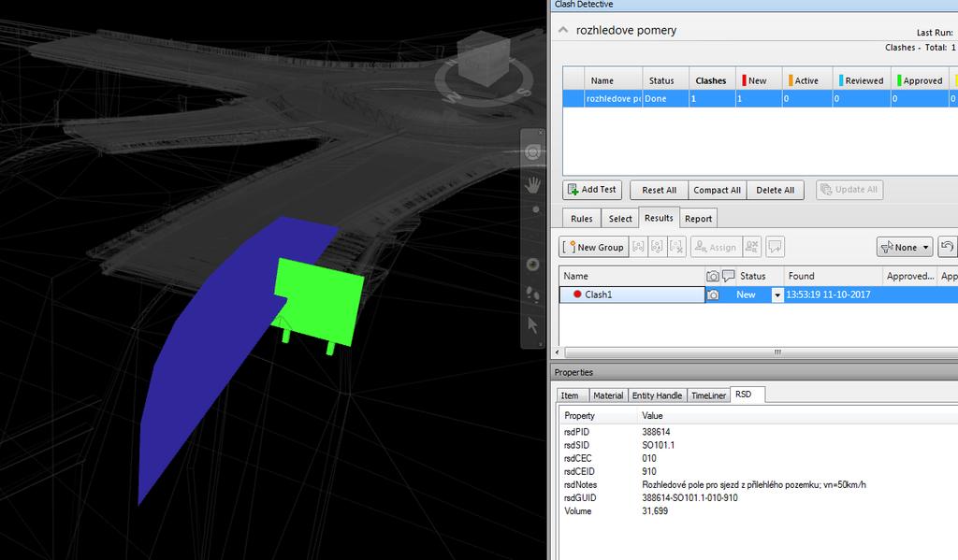
Task: Click the Compact All button
Action: tap(718, 190)
